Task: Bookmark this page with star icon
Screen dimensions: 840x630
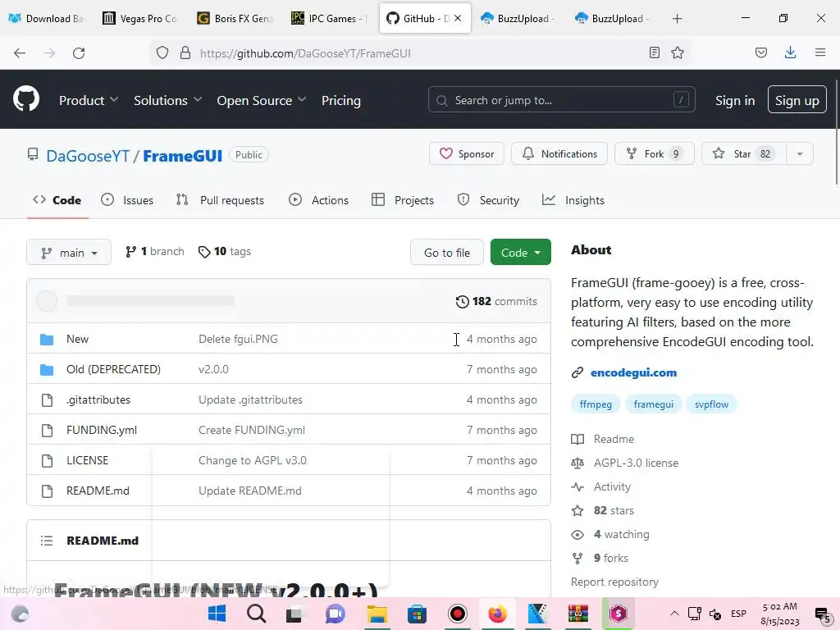Action: pyautogui.click(x=678, y=52)
